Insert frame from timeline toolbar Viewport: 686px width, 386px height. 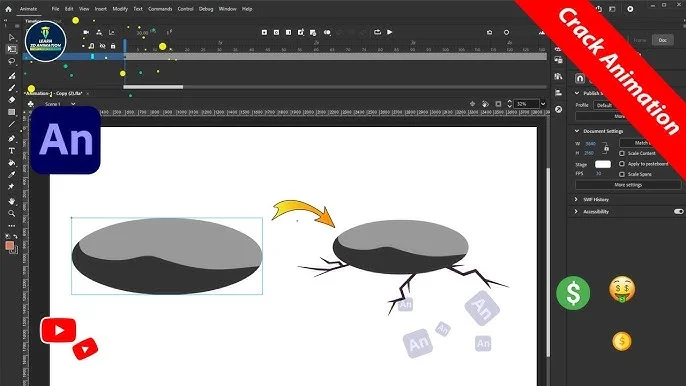point(288,32)
